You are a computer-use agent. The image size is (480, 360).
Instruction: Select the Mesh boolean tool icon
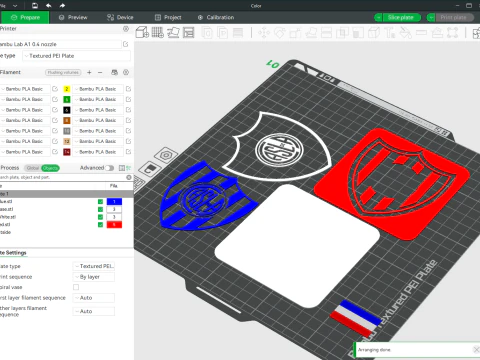tap(342, 33)
